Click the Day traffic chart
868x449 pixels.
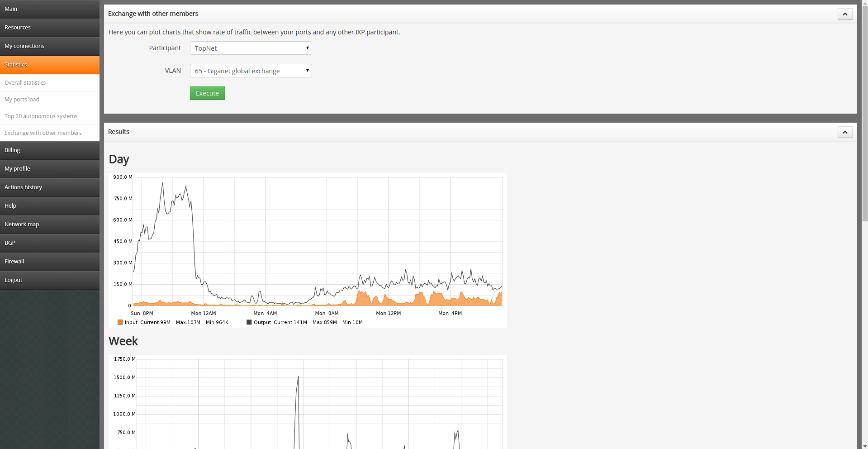[x=308, y=250]
